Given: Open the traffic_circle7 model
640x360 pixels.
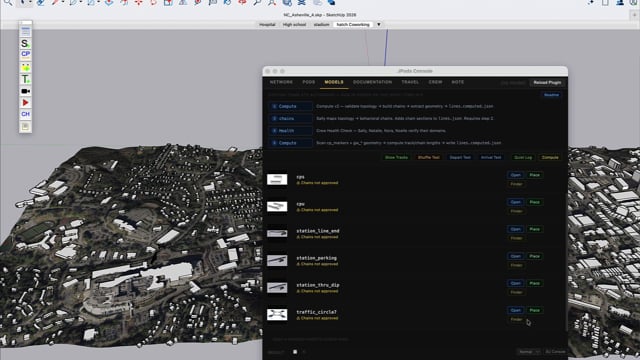Looking at the screenshot, I should [x=516, y=310].
